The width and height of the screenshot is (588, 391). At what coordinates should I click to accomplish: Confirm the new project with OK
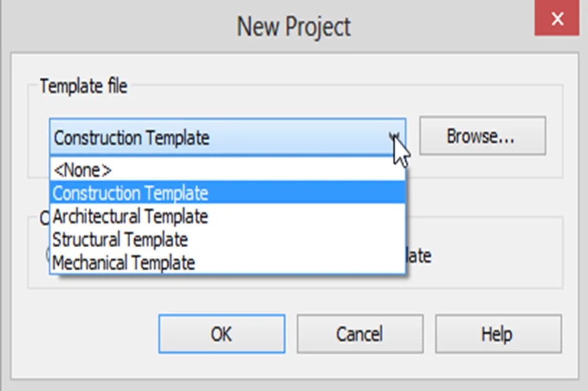(222, 333)
